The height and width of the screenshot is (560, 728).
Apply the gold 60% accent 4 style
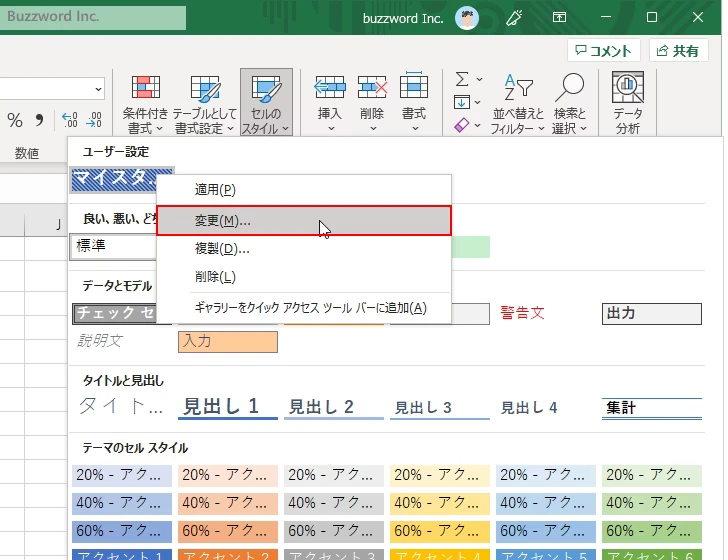pos(440,531)
